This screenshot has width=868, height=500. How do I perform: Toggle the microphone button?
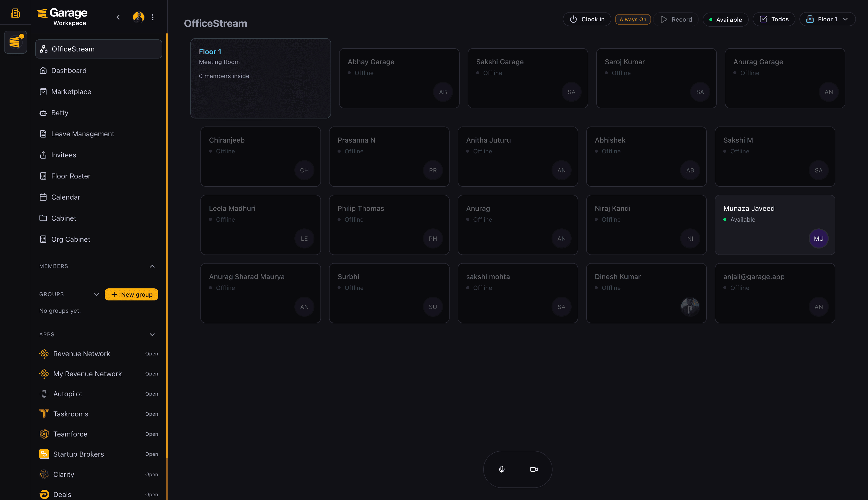click(x=502, y=469)
